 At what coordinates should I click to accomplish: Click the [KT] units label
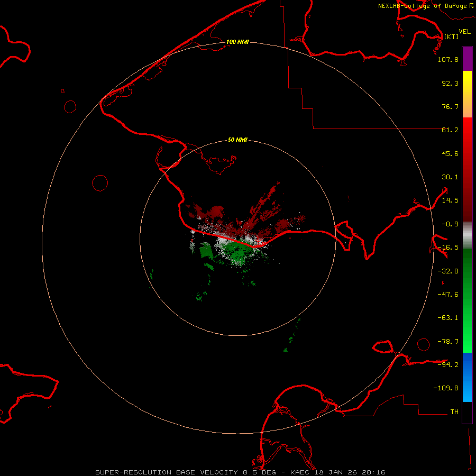coord(451,36)
